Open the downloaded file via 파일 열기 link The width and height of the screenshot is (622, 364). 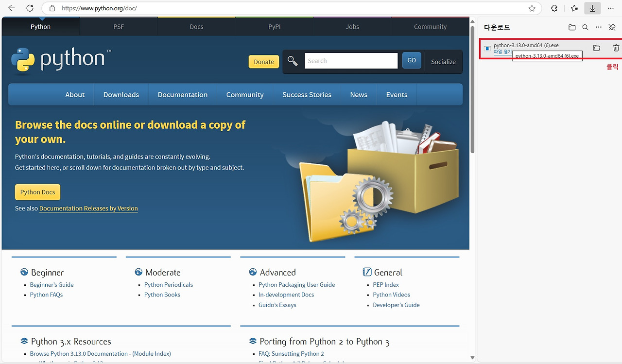pos(502,52)
